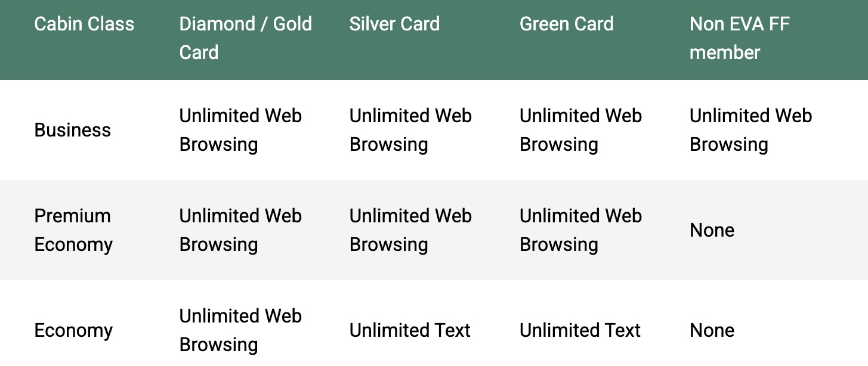Select the Diamond / Gold Card header
This screenshot has width=868, height=366.
pos(245,38)
